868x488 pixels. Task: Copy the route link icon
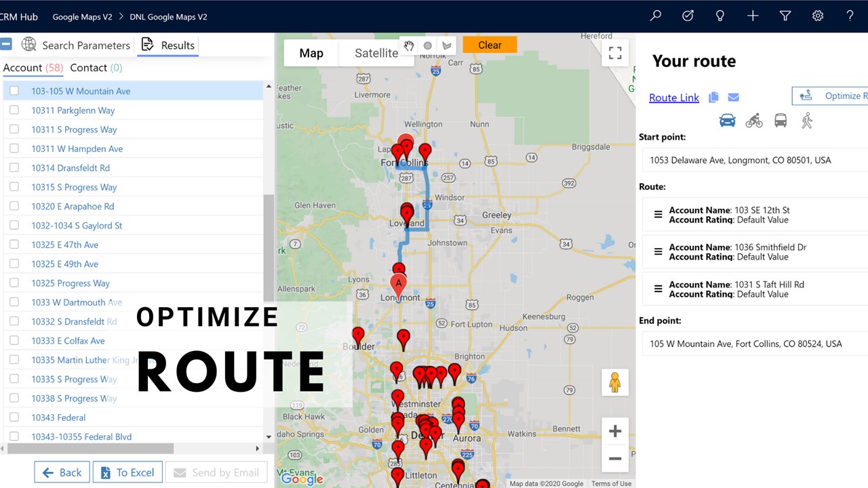tap(713, 98)
